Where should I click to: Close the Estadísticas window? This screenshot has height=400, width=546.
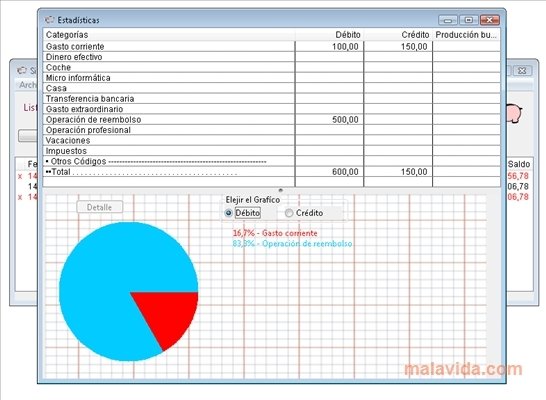tap(490, 20)
